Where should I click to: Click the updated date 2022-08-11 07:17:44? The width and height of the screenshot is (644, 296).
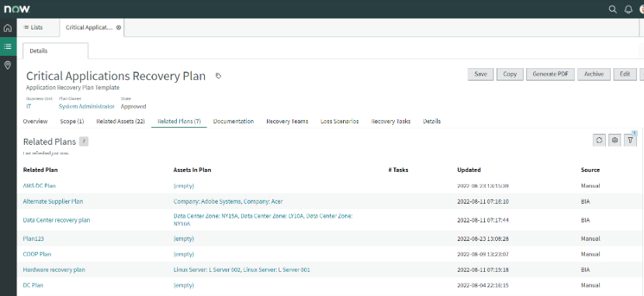pyautogui.click(x=483, y=220)
